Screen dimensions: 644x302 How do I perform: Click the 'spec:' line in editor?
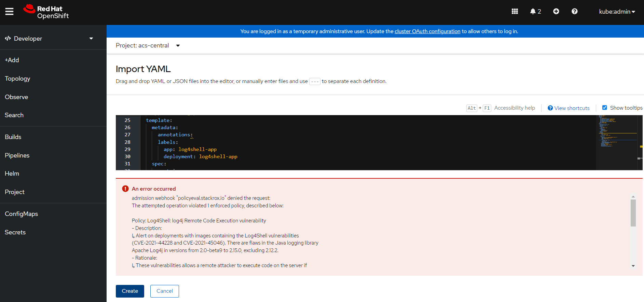coord(159,164)
